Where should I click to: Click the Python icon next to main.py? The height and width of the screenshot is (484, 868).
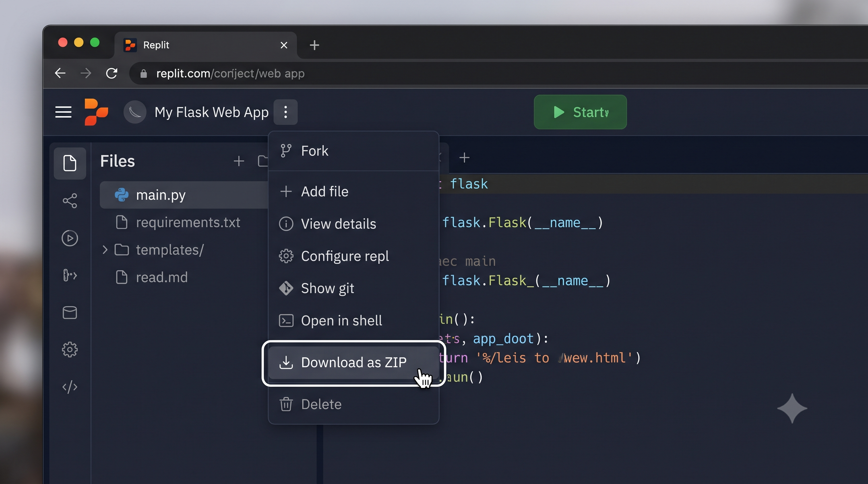click(x=122, y=195)
